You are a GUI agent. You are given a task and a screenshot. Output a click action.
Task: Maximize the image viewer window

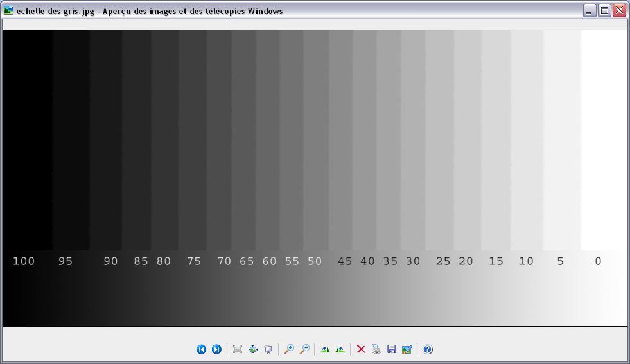(x=604, y=11)
